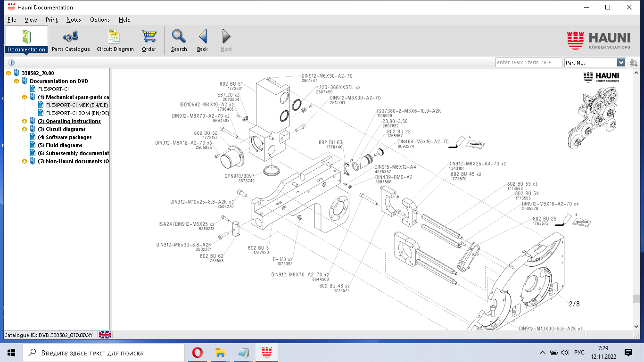Image resolution: width=644 pixels, height=362 pixels.
Task: Click the Next arrow icon
Action: 226,36
